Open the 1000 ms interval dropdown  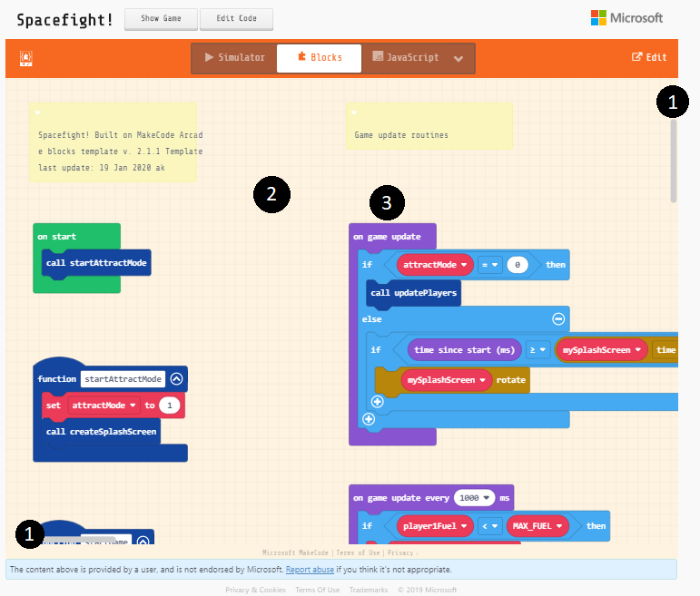coord(488,498)
